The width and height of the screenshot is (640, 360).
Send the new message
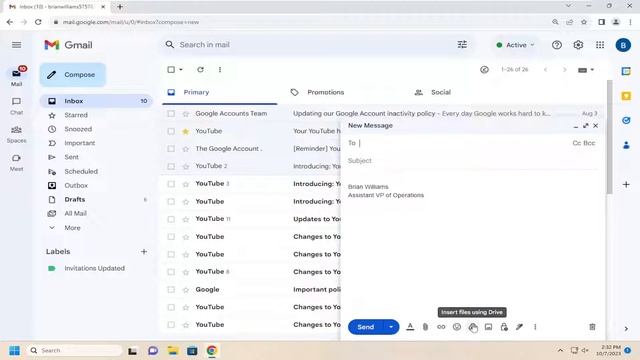[x=366, y=327]
